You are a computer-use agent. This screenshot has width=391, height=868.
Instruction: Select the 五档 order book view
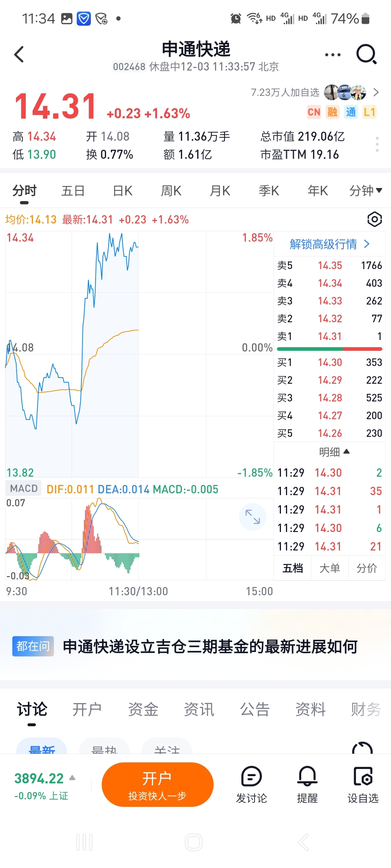[x=293, y=568]
